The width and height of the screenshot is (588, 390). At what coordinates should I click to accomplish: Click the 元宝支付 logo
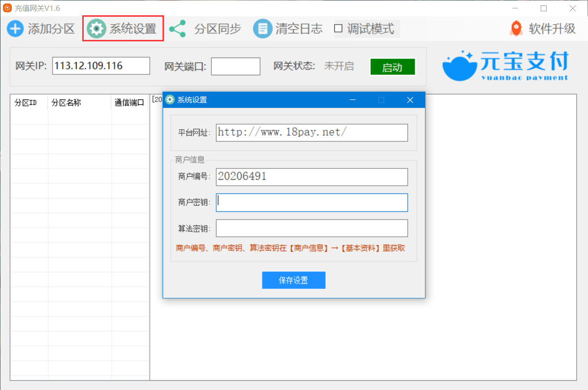pyautogui.click(x=506, y=66)
